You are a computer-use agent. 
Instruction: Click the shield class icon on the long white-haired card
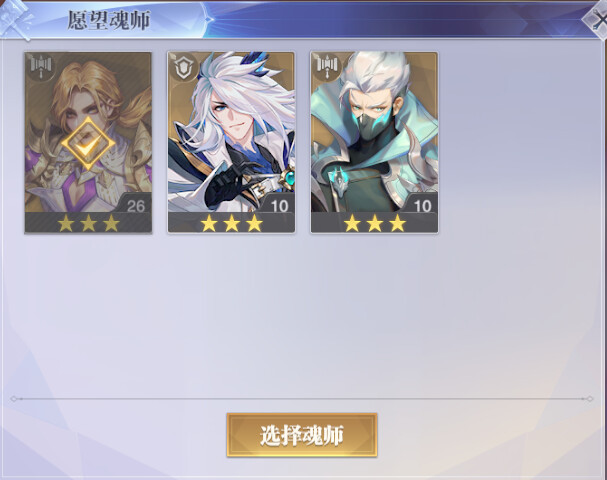pyautogui.click(x=185, y=67)
